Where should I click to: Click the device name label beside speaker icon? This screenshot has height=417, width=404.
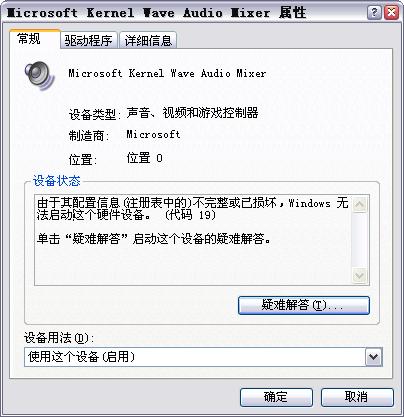[x=167, y=73]
